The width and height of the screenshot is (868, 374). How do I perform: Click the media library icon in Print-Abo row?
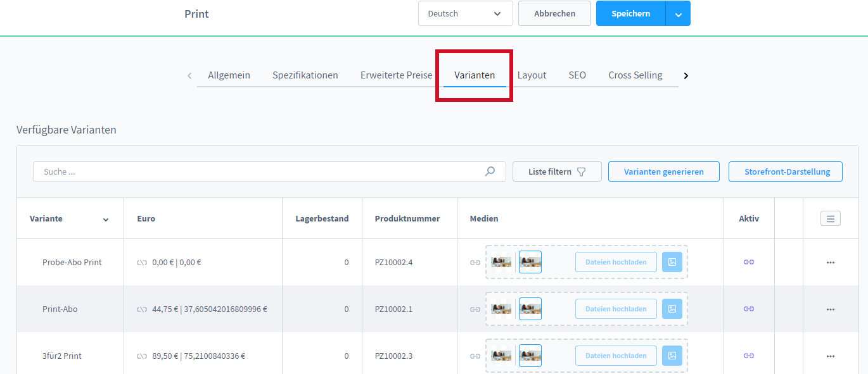tap(672, 309)
